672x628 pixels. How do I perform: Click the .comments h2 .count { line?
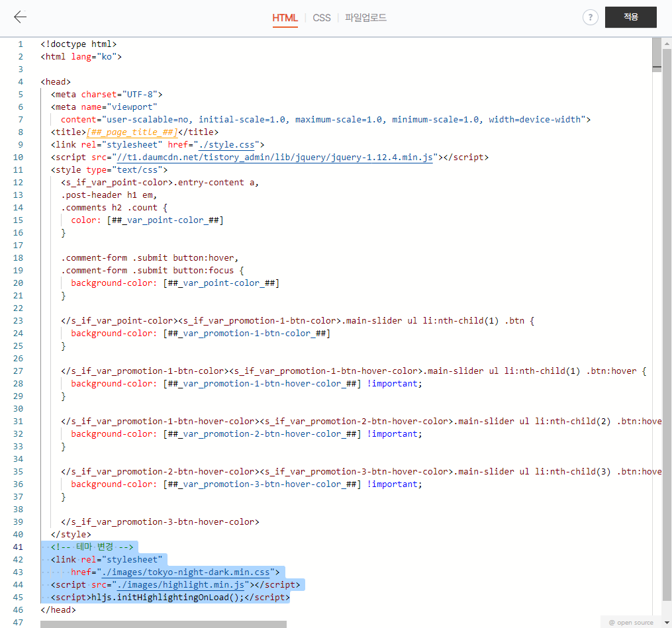tap(115, 207)
